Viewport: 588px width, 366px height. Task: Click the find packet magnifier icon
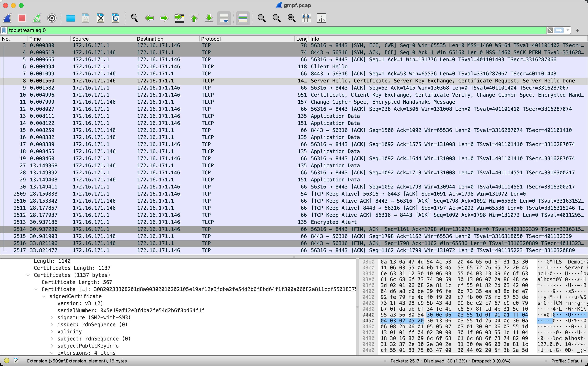pyautogui.click(x=134, y=18)
